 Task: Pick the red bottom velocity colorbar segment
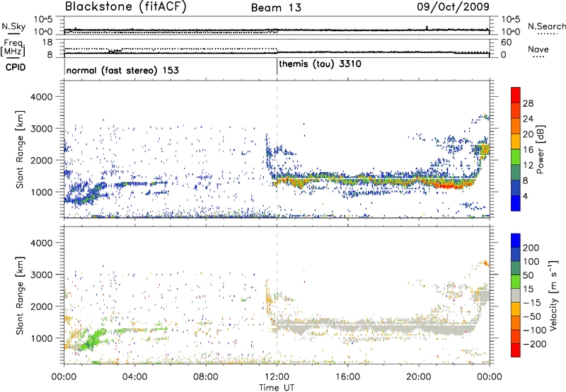(x=516, y=350)
